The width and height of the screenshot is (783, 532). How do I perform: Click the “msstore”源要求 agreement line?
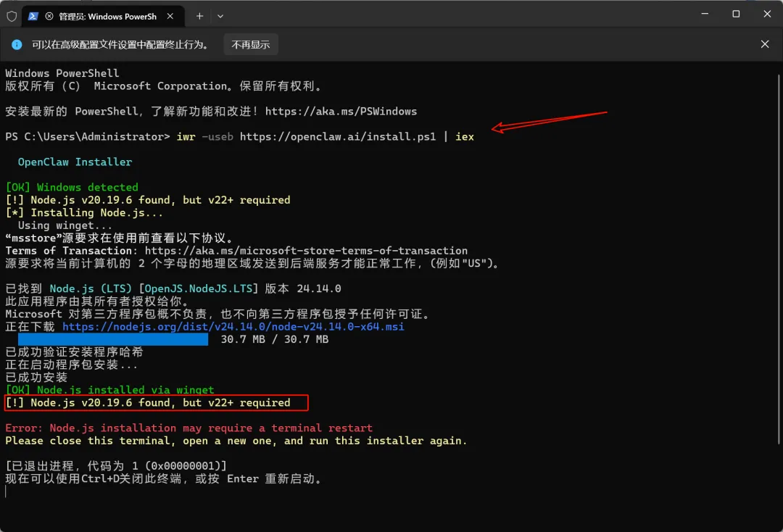[119, 238]
